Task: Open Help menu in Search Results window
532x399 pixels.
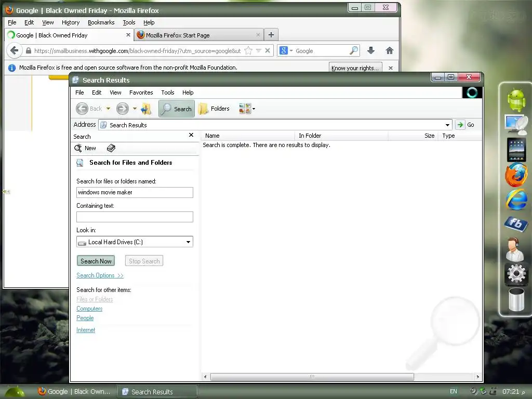Action: coord(188,92)
